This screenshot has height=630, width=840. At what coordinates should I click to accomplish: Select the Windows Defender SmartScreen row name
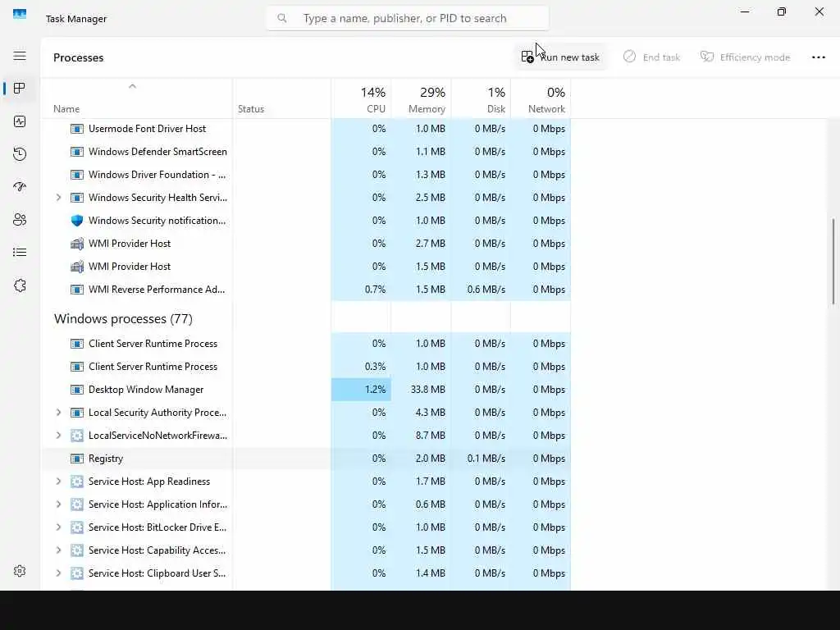[x=157, y=152]
